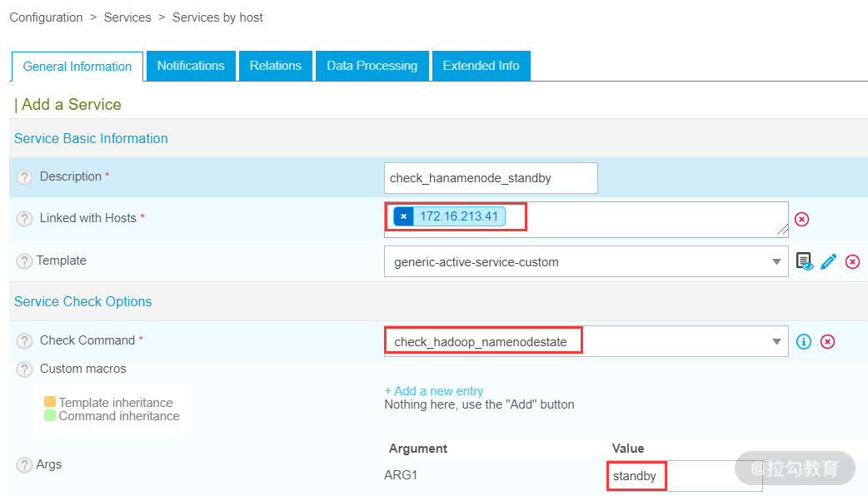Click Service Check Options heading
This screenshot has width=868, height=496.
pos(83,301)
